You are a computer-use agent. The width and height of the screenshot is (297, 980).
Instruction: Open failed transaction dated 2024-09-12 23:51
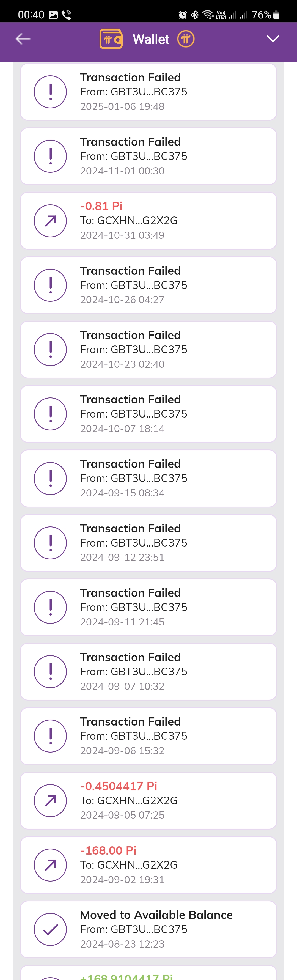148,542
